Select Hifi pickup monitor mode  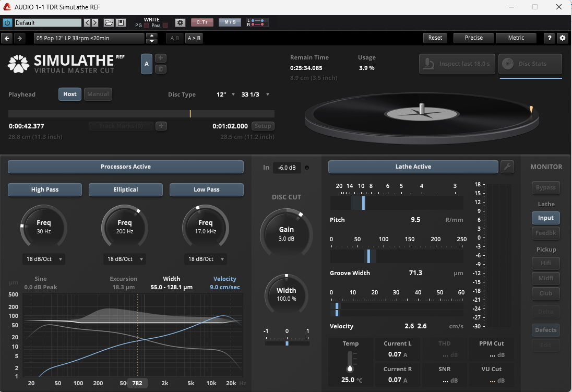546,263
